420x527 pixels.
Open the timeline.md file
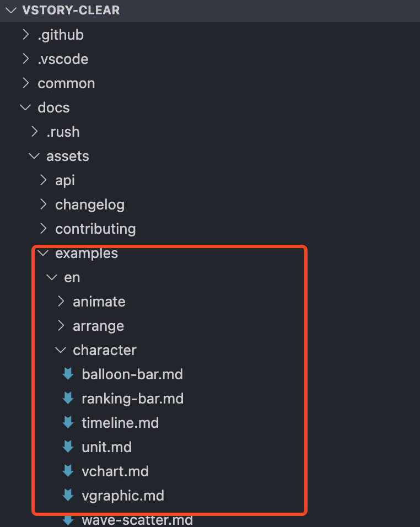tap(120, 422)
